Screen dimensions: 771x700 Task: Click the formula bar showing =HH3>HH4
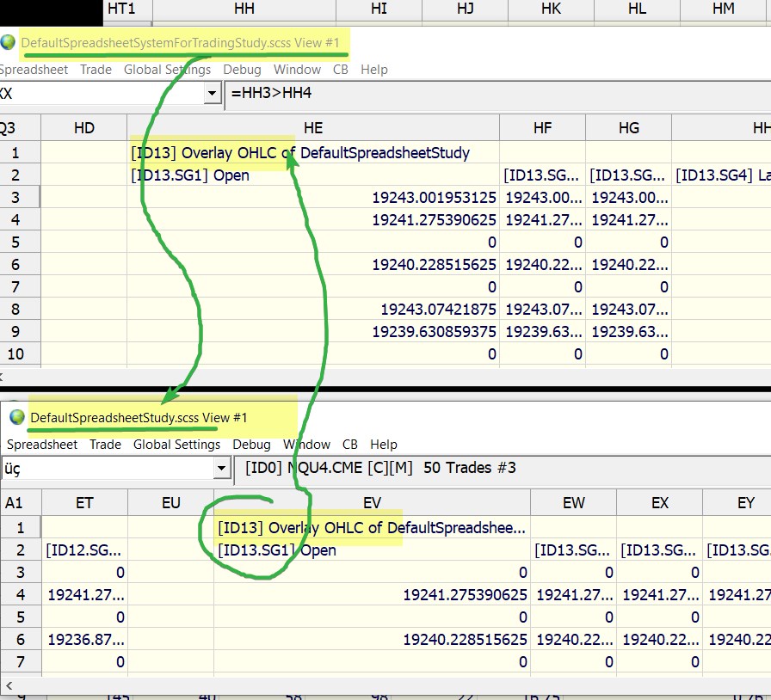[497, 94]
